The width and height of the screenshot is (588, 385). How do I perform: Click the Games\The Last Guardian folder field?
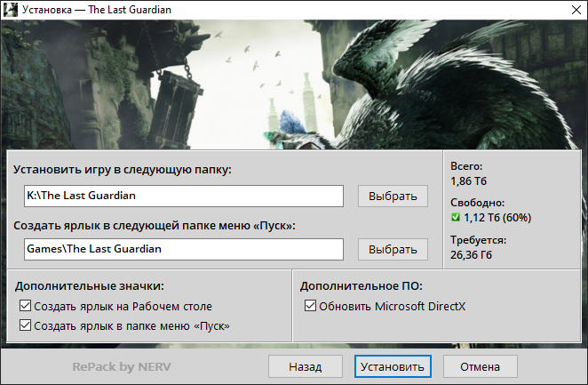coord(184,249)
